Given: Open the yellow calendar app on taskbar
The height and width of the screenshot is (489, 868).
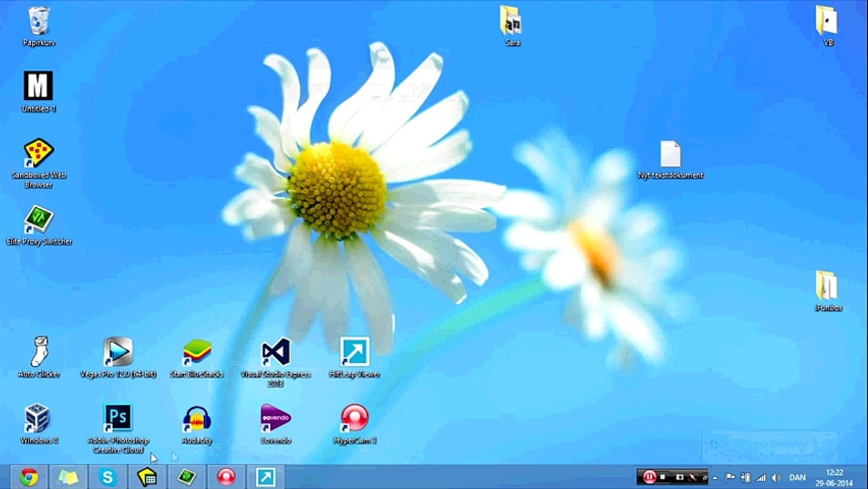Looking at the screenshot, I should pos(147,477).
